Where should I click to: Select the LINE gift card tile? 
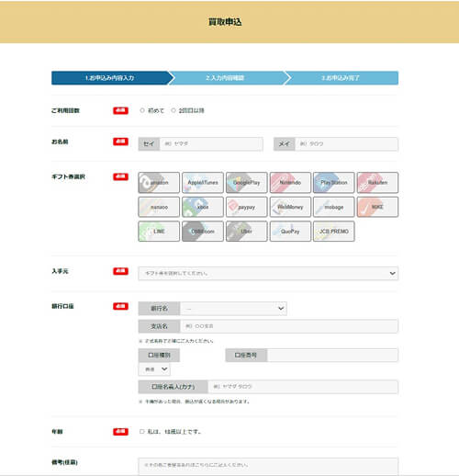tap(159, 232)
